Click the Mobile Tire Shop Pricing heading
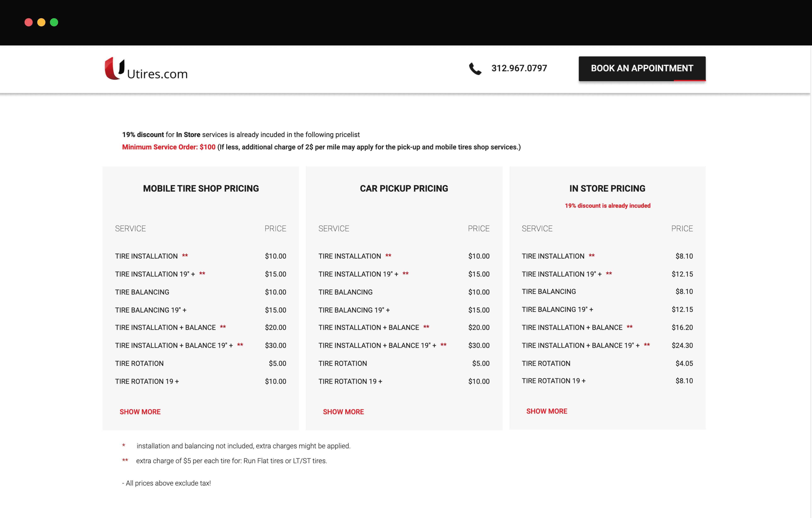 click(201, 188)
